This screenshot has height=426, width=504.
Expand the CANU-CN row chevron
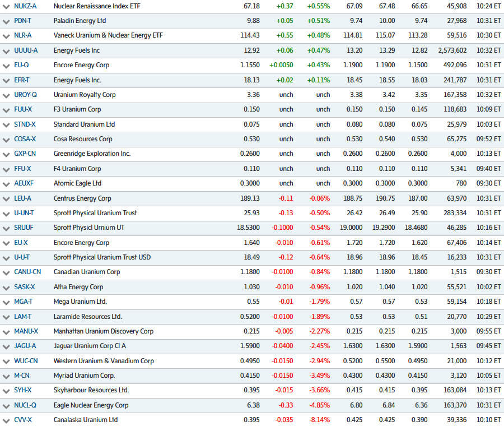6,273
